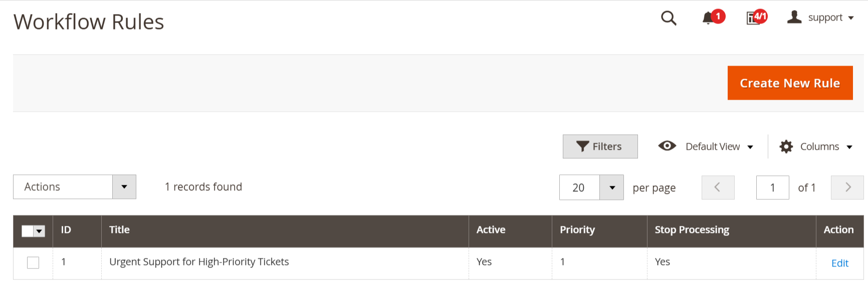Image resolution: width=868 pixels, height=286 pixels.
Task: Open the Default View bookmarks menu
Action: (706, 146)
